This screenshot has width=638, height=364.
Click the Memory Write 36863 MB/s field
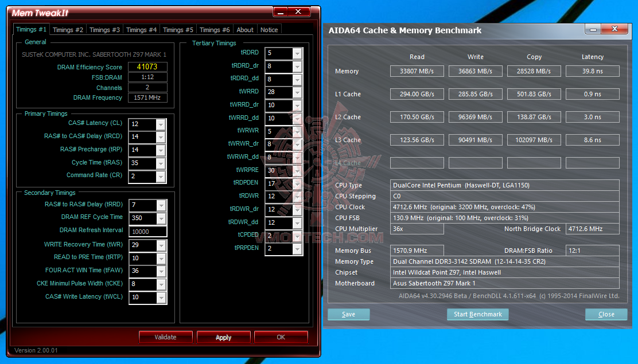[475, 71]
